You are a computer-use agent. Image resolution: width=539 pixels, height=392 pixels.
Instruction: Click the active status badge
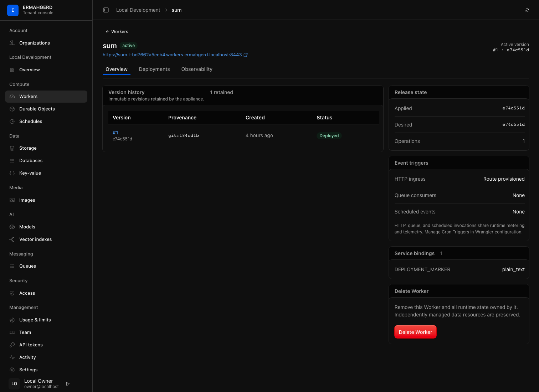(x=129, y=46)
